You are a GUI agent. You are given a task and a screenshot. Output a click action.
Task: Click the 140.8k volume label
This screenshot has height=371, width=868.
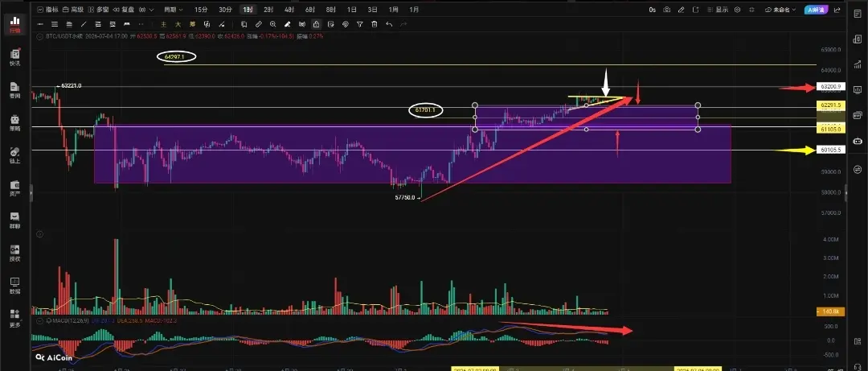(x=830, y=312)
